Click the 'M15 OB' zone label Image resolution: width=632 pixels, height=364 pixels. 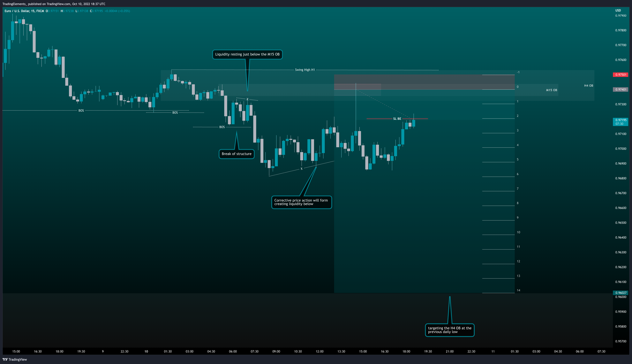tap(552, 90)
